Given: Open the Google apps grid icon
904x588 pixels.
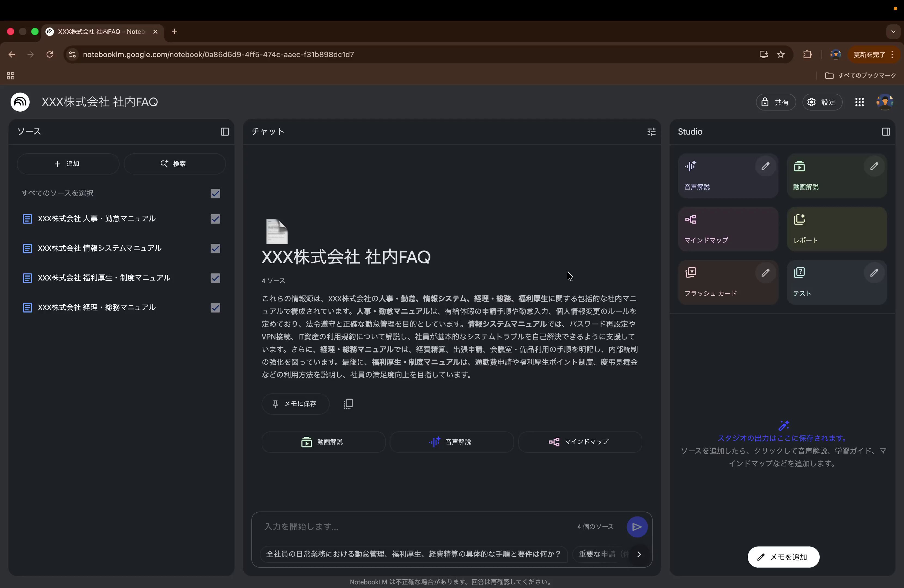Looking at the screenshot, I should 859,102.
